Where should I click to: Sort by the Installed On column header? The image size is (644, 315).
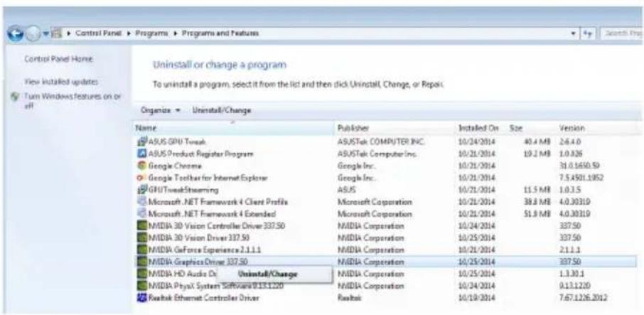(481, 129)
